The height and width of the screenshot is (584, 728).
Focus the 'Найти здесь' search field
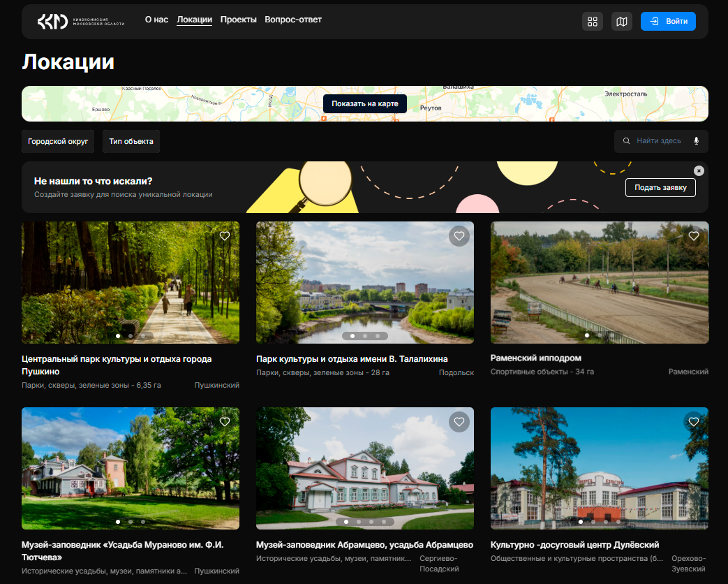coord(658,141)
